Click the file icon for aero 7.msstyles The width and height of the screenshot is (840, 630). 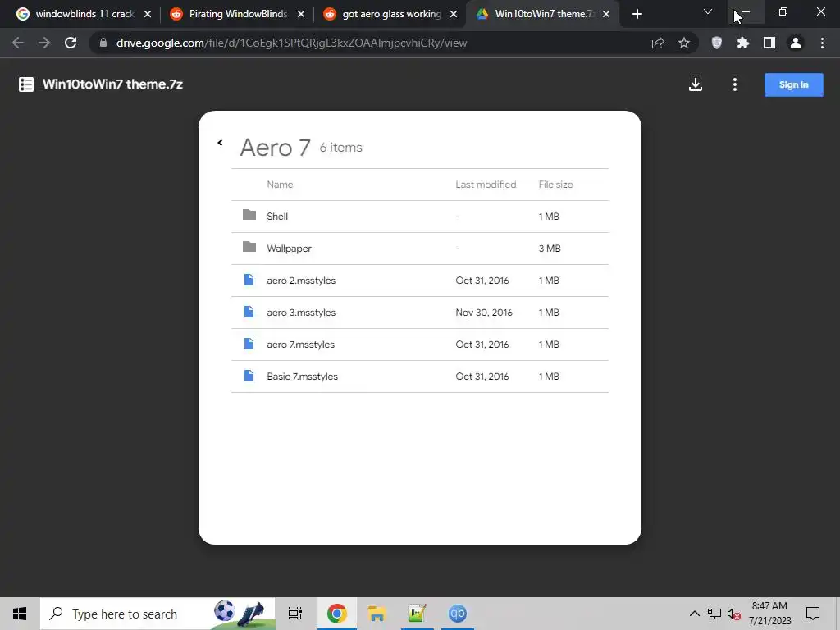click(x=249, y=344)
